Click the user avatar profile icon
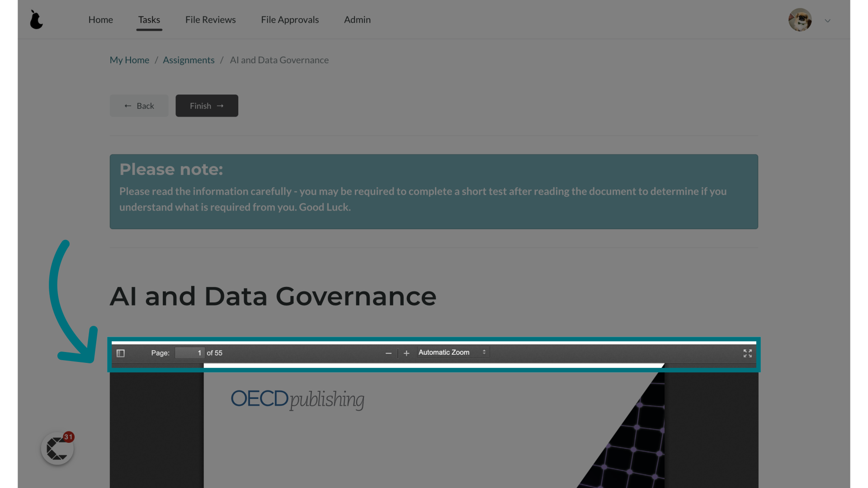The height and width of the screenshot is (488, 868). point(800,20)
